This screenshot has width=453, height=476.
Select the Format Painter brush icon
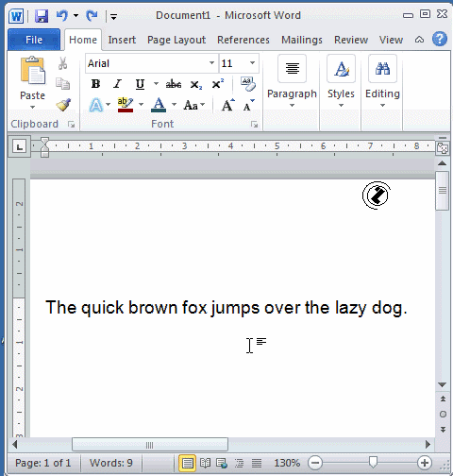[64, 105]
